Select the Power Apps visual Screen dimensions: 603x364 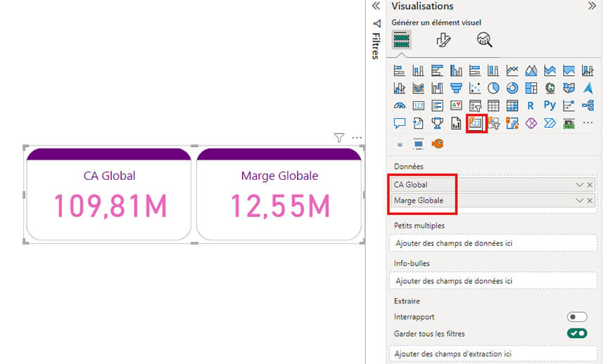[x=531, y=123]
